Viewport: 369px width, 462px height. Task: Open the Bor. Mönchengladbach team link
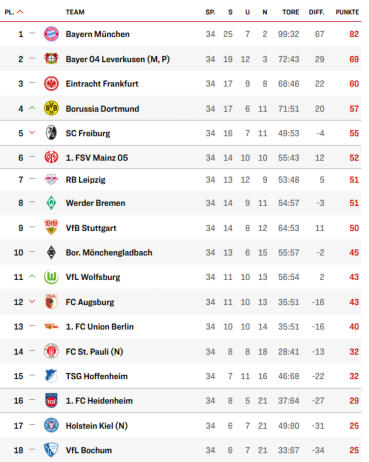click(109, 252)
